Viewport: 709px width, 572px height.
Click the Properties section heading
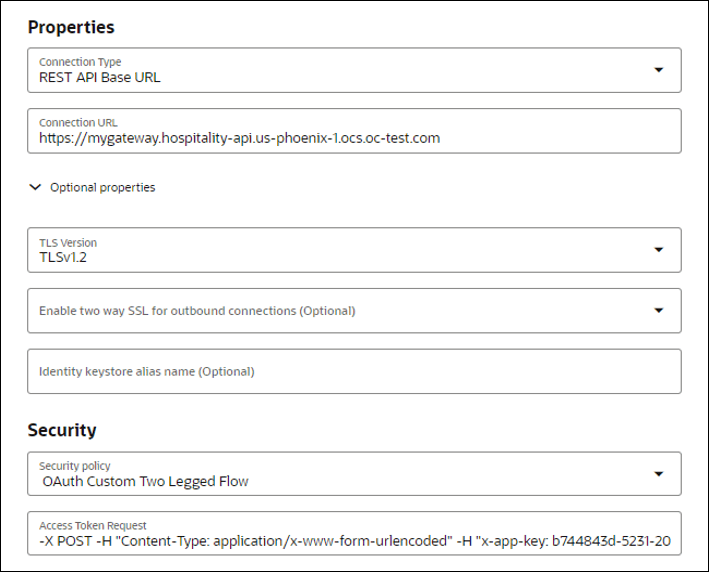coord(71,27)
